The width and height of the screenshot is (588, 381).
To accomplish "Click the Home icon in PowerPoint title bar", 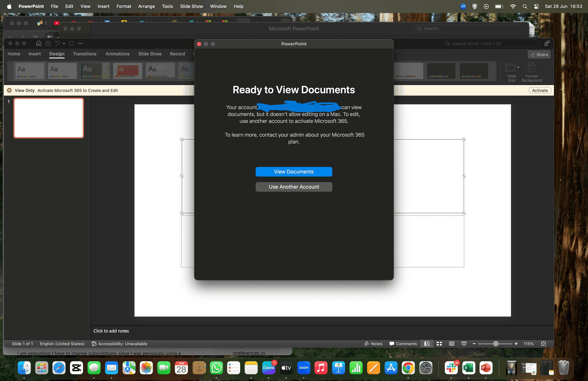I will pyautogui.click(x=39, y=44).
